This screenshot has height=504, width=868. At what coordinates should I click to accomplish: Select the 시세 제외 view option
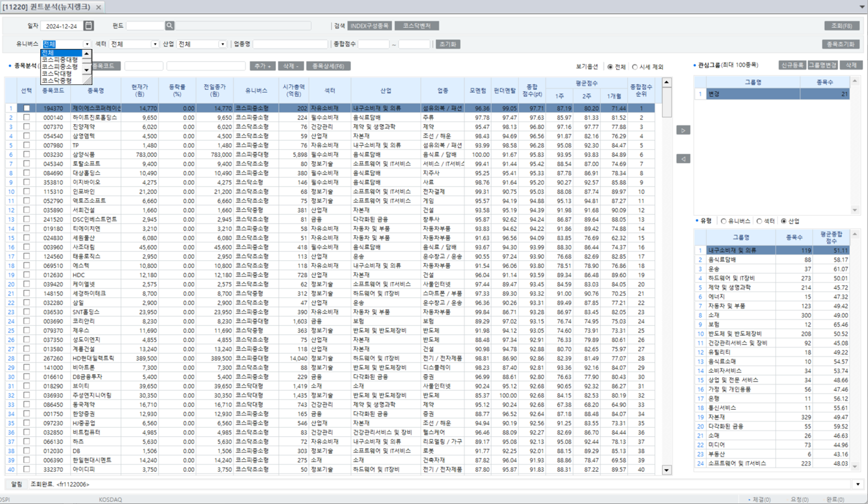(635, 67)
